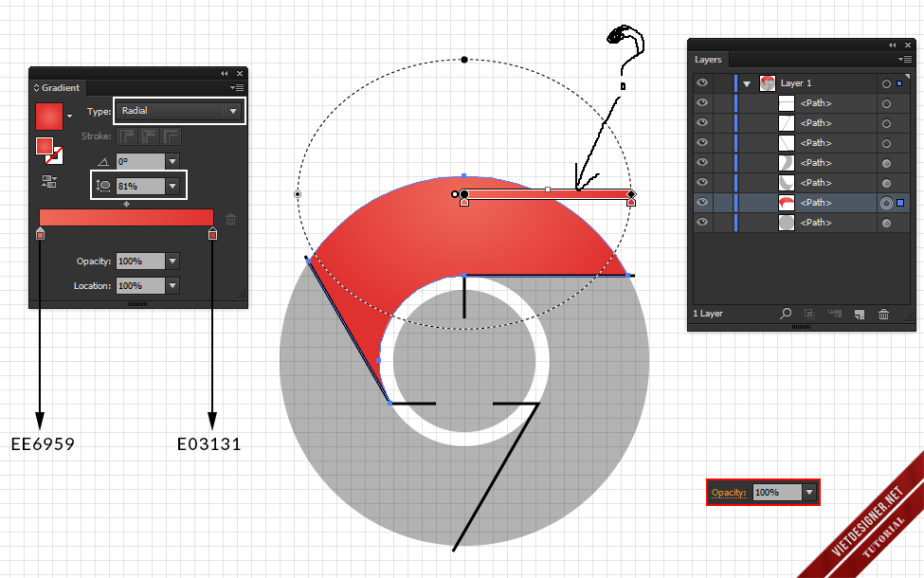Open the control bar Opacity dropdown arrow

pyautogui.click(x=809, y=492)
